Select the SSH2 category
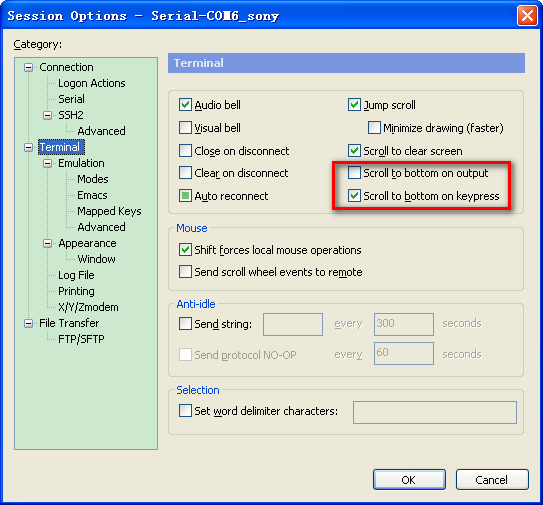This screenshot has height=505, width=543. click(71, 115)
